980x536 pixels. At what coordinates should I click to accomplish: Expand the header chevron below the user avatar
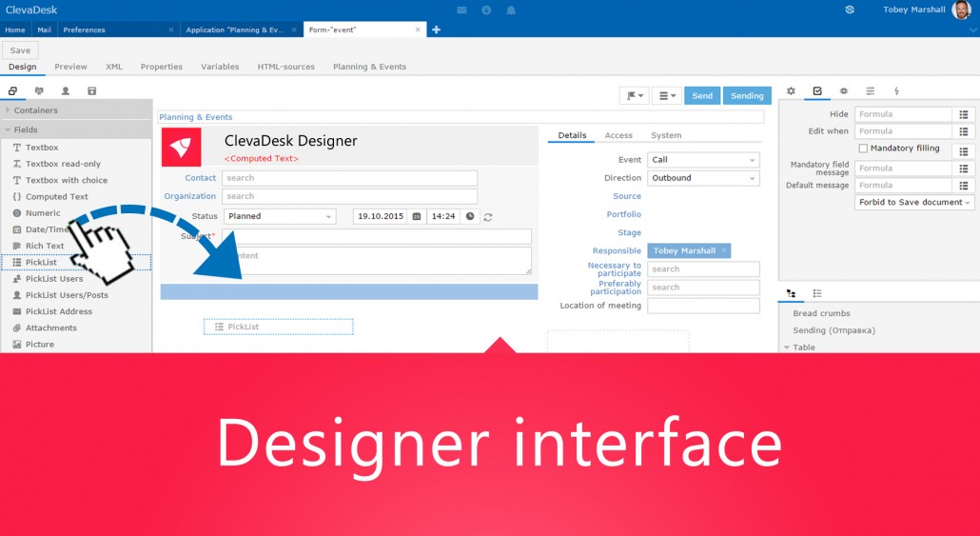[x=972, y=30]
